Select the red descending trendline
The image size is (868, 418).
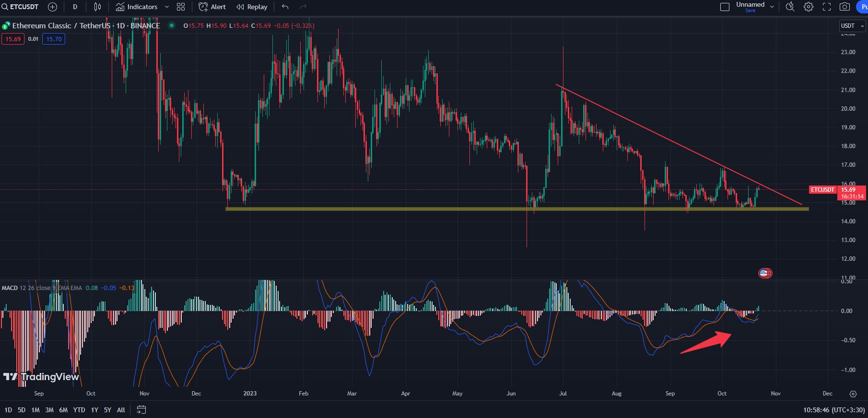click(x=679, y=145)
